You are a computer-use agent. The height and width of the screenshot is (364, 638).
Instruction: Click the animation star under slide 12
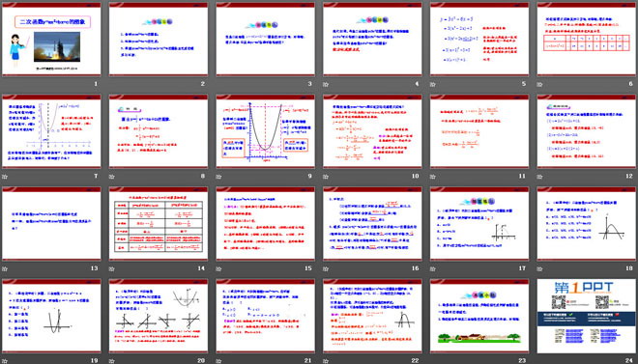[539, 177]
